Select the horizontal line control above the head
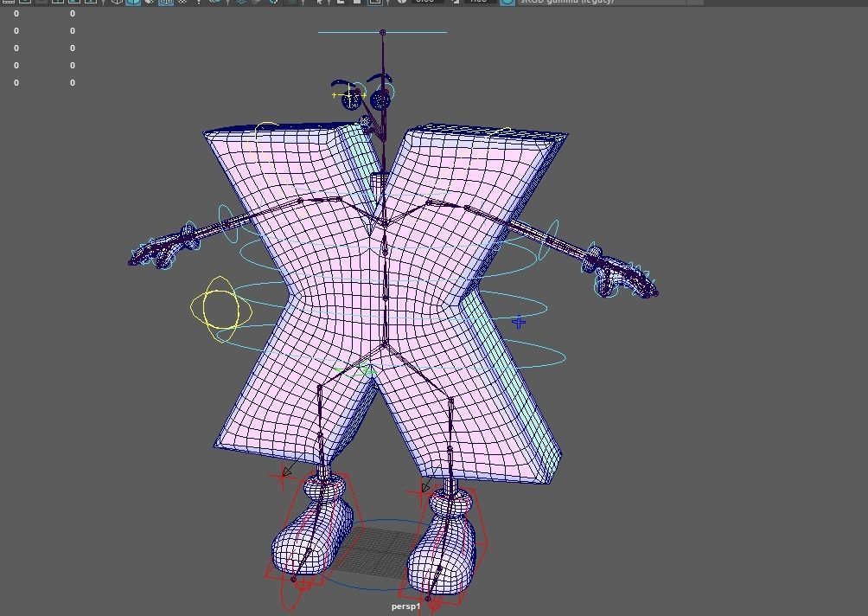This screenshot has height=616, width=868. point(382,32)
